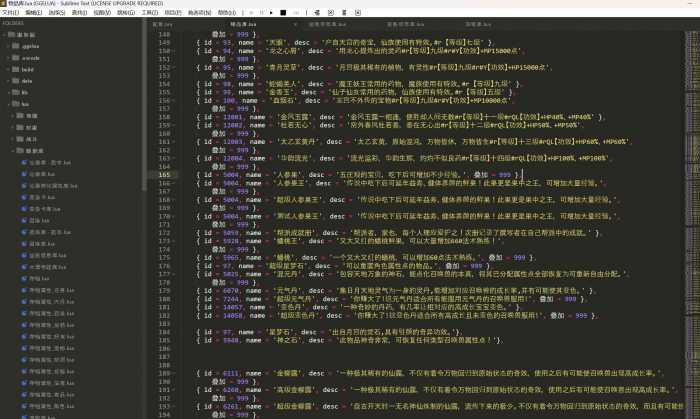Fold the code block at line 170

coord(174,216)
